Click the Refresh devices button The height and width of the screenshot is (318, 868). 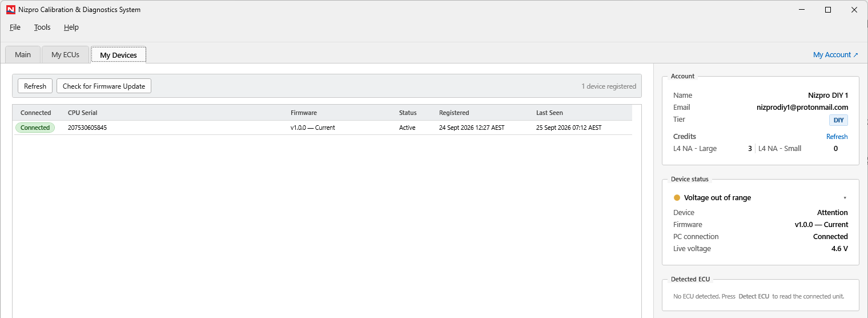coord(35,86)
